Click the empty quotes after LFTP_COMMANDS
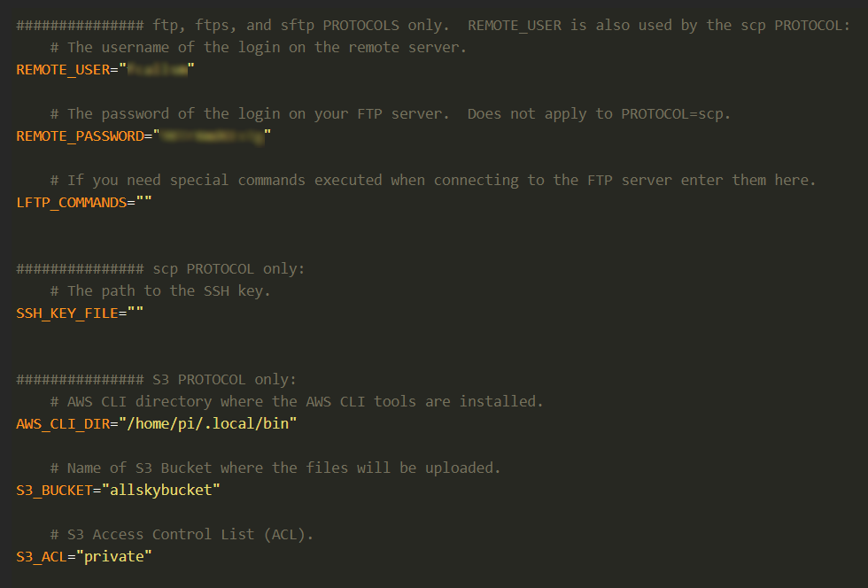 point(143,203)
